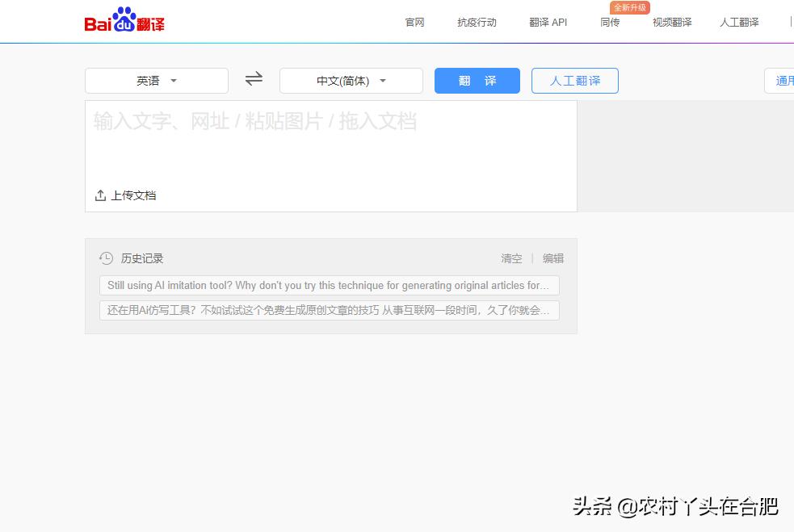Click the blue 翻译 translate button

(x=477, y=80)
